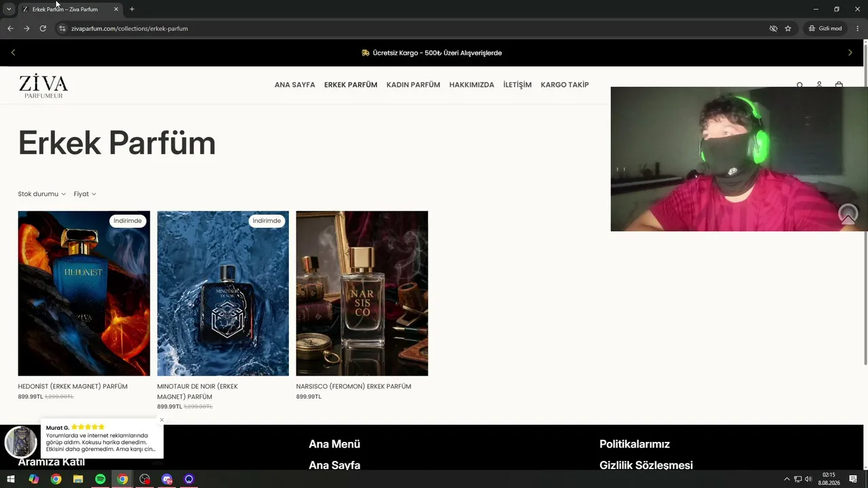Open the KARGO TAKİP menu item
Viewport: 868px width, 488px height.
tap(565, 85)
